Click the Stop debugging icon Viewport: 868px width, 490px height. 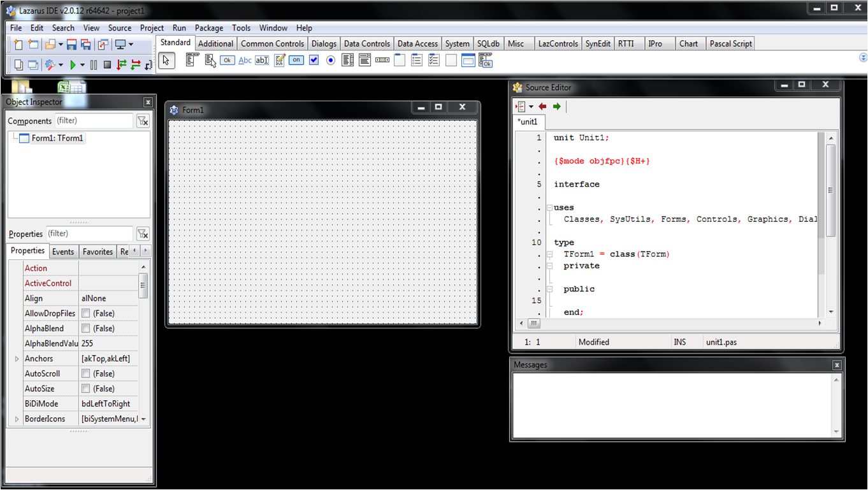tap(107, 65)
